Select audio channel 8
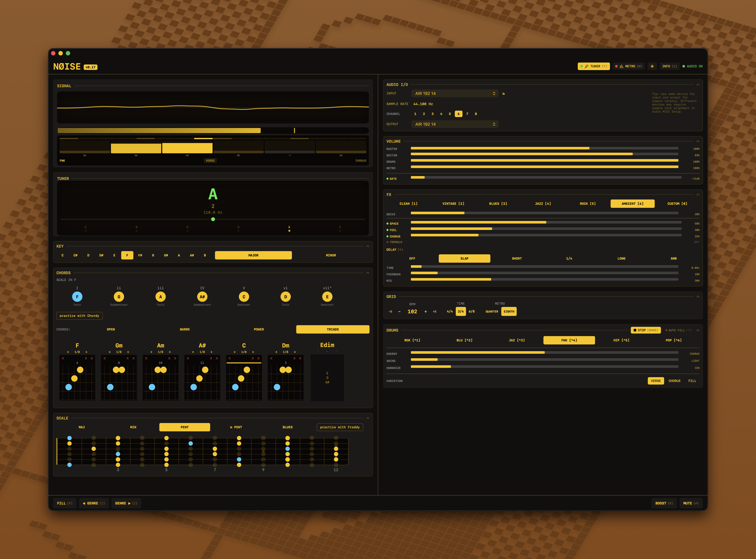The height and width of the screenshot is (559, 756). [476, 114]
